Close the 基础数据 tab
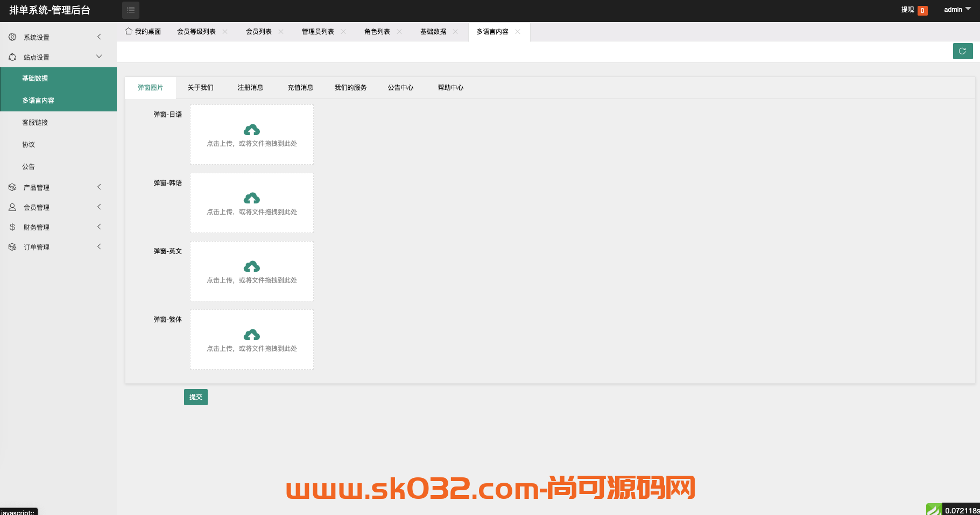Screen dimensions: 980x515 click(455, 32)
